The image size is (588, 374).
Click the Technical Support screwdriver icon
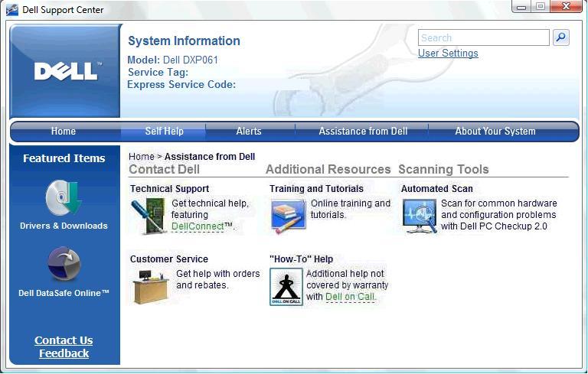tap(148, 216)
